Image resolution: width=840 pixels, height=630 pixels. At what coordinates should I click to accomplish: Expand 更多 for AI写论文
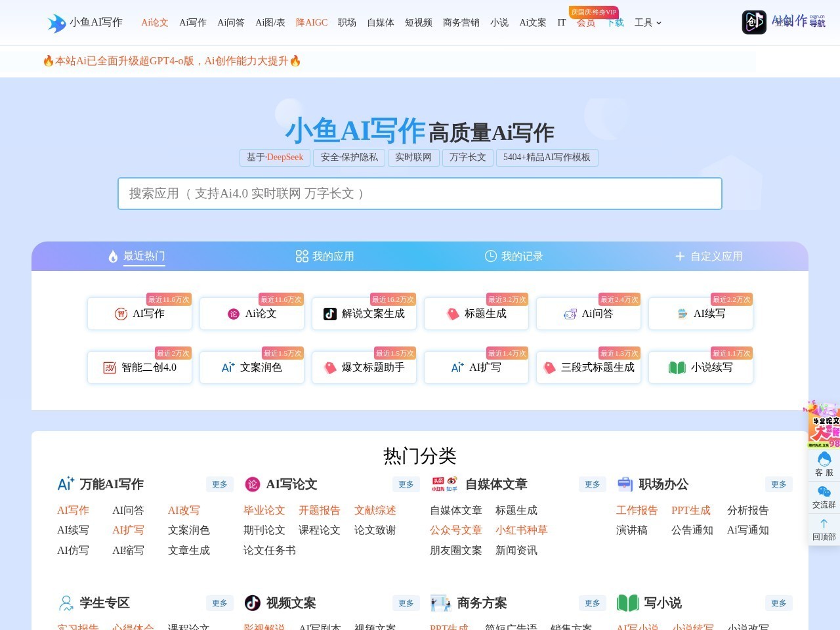pos(406,484)
